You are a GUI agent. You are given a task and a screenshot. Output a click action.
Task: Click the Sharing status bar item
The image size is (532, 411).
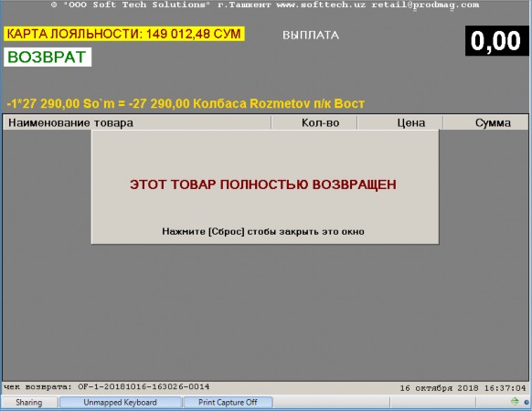click(29, 403)
